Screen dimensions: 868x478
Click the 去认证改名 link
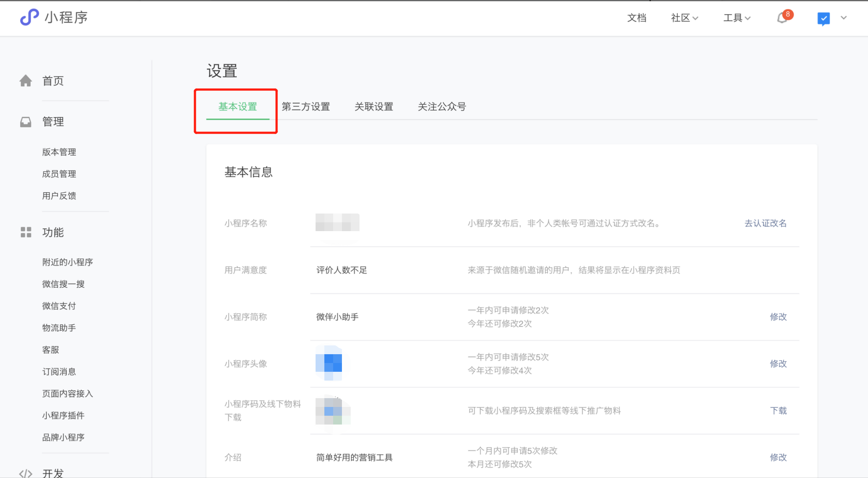tap(765, 223)
